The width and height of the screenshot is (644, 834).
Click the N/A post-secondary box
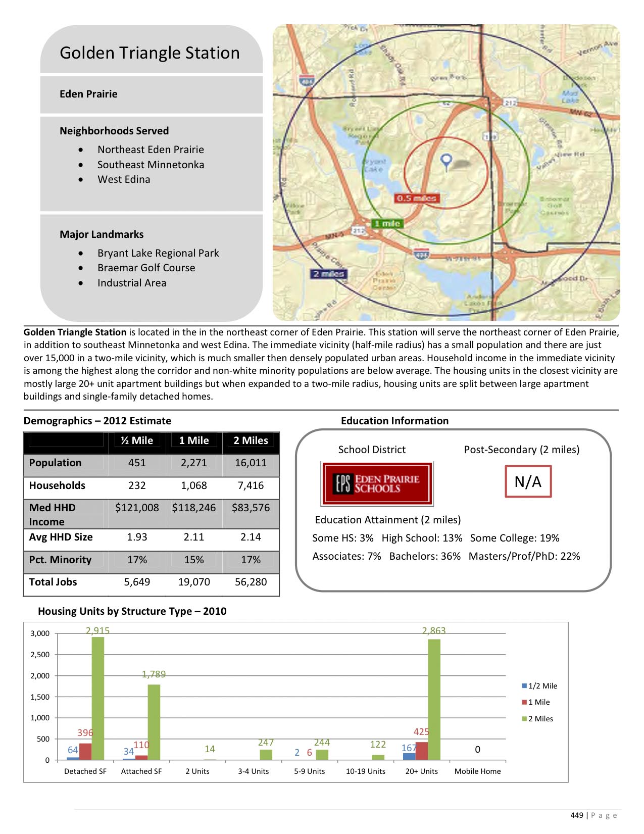[528, 481]
